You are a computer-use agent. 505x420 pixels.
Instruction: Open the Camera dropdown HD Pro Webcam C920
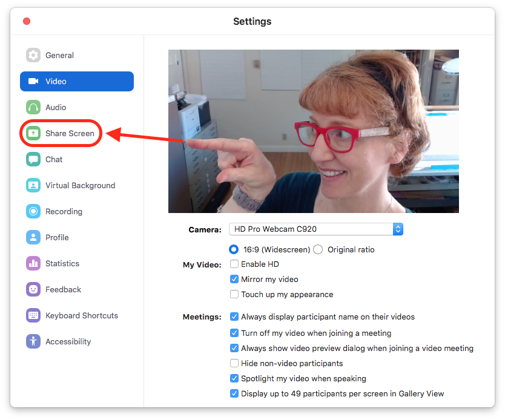point(315,229)
